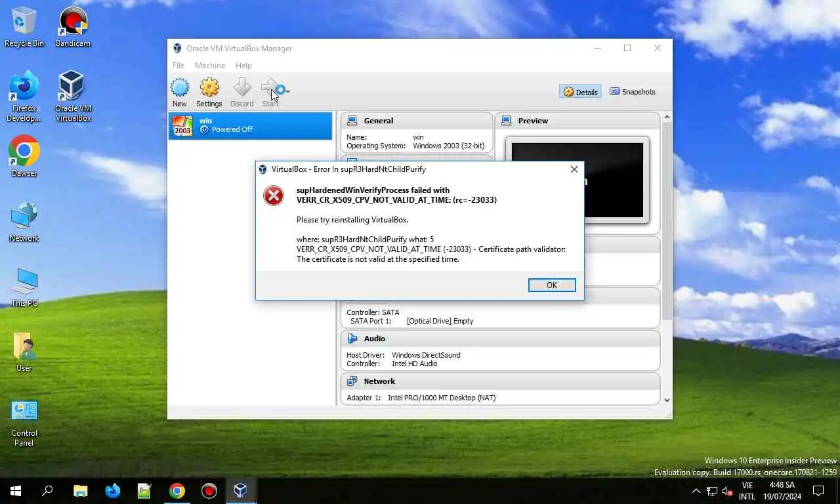Open the Recycle Bin desktop icon
This screenshot has height=504, width=840.
[24, 27]
